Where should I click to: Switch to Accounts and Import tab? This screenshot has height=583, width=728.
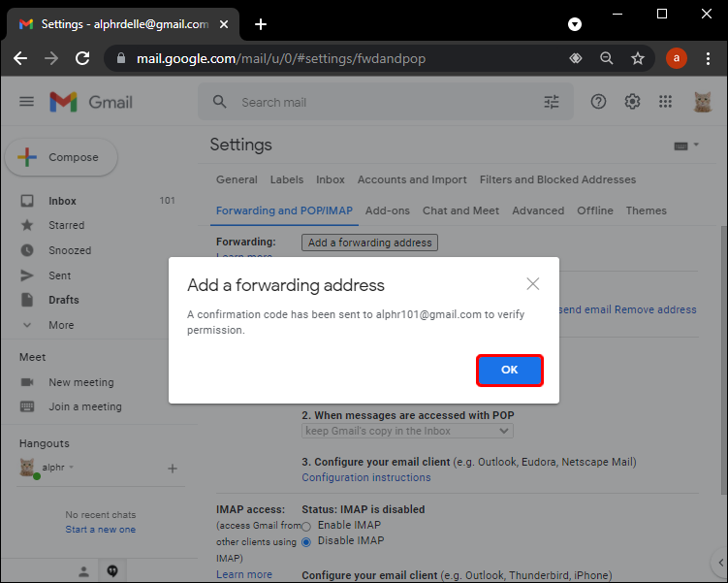[x=412, y=179]
